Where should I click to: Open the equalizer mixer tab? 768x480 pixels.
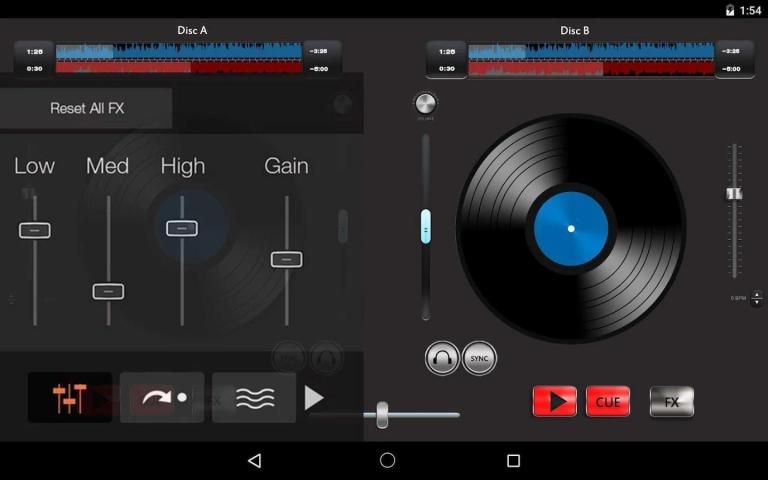coord(69,398)
